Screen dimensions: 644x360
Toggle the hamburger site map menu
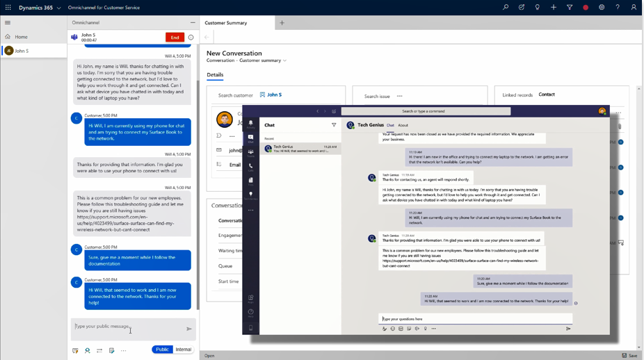pos(8,23)
